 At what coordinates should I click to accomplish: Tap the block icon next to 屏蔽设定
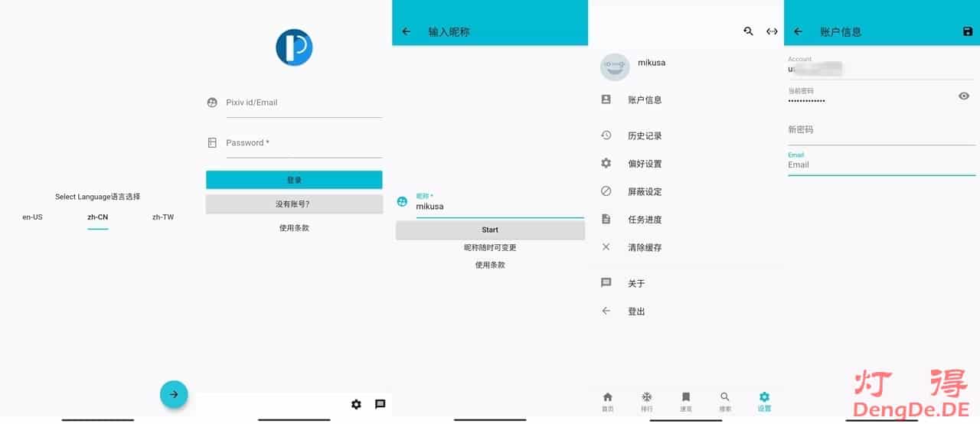coord(606,191)
